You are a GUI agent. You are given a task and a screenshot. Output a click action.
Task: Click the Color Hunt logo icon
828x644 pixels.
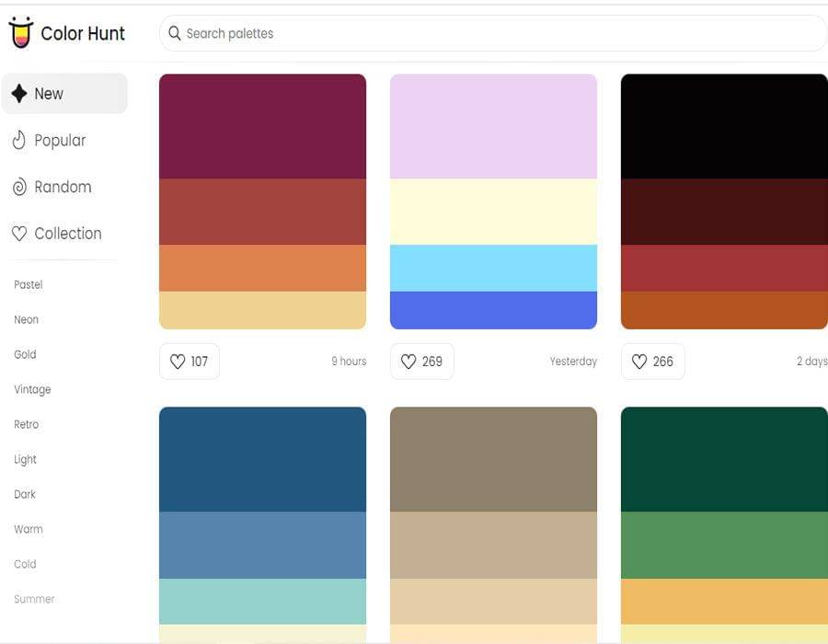(x=20, y=33)
